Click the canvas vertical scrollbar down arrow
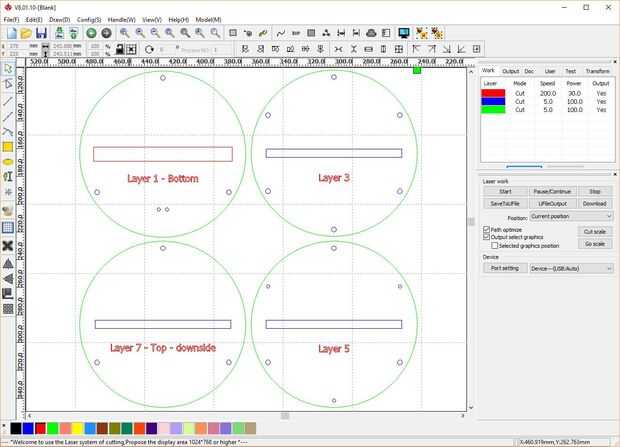The width and height of the screenshot is (620, 447). pyautogui.click(x=471, y=407)
